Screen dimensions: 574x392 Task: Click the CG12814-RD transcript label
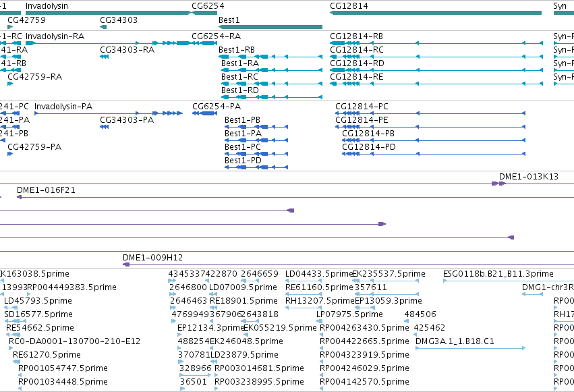357,63
